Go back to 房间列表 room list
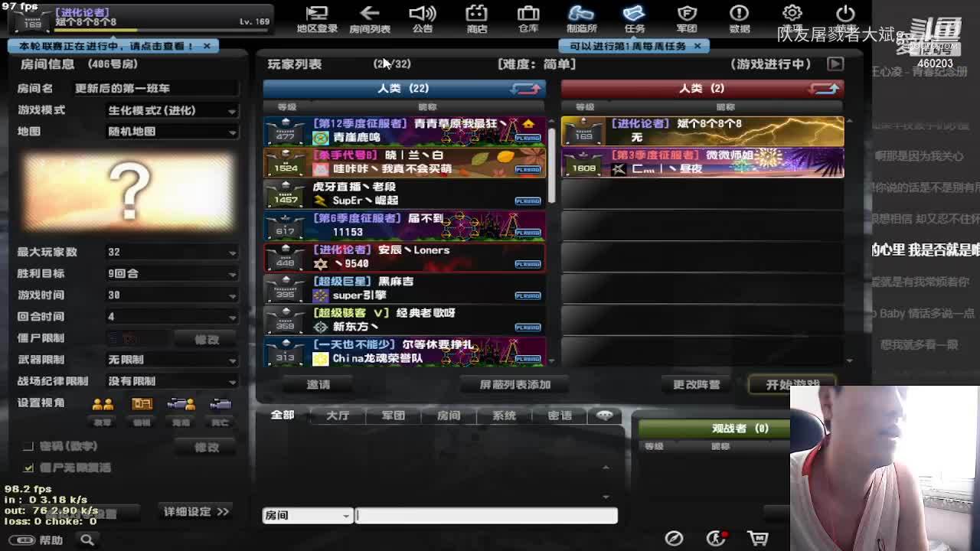This screenshot has height=551, width=980. (370, 18)
